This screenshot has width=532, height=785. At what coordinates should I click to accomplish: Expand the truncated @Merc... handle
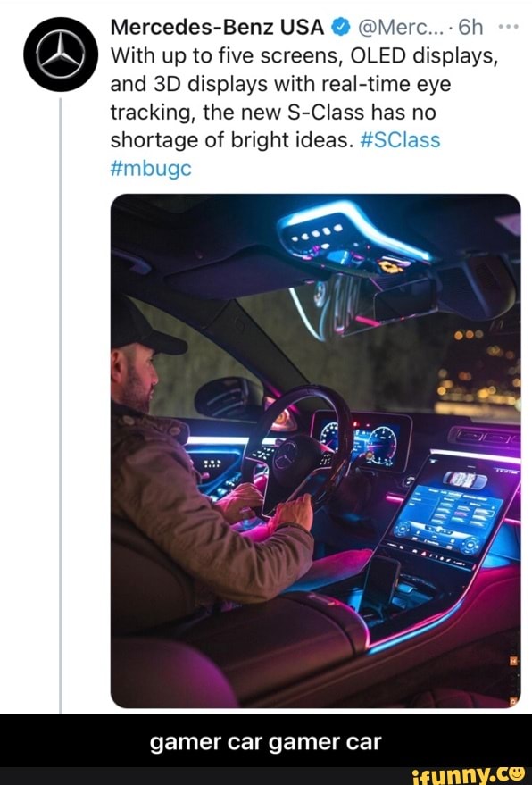pyautogui.click(x=400, y=27)
